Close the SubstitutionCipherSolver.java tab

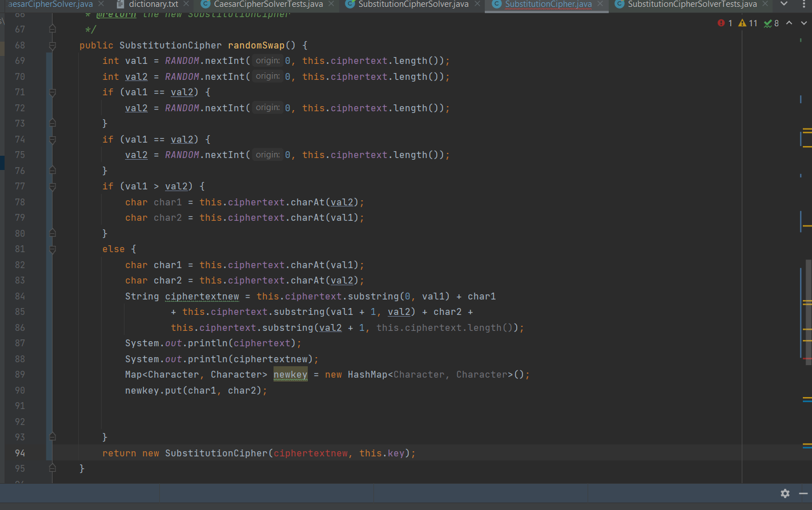tap(477, 4)
